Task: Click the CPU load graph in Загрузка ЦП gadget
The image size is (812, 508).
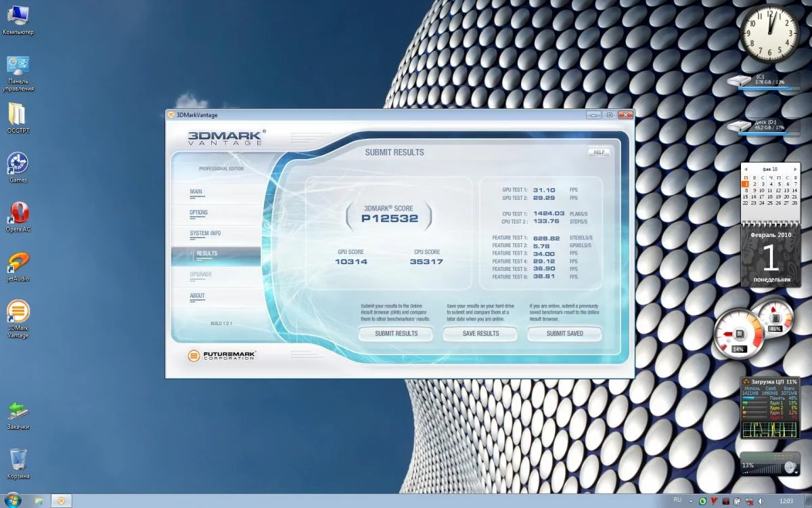Action: point(770,429)
